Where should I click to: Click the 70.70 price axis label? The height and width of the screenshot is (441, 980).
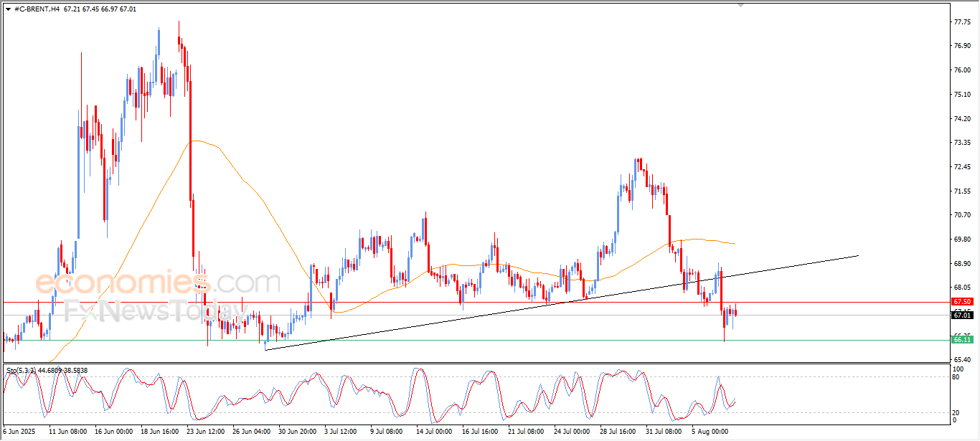(x=963, y=214)
